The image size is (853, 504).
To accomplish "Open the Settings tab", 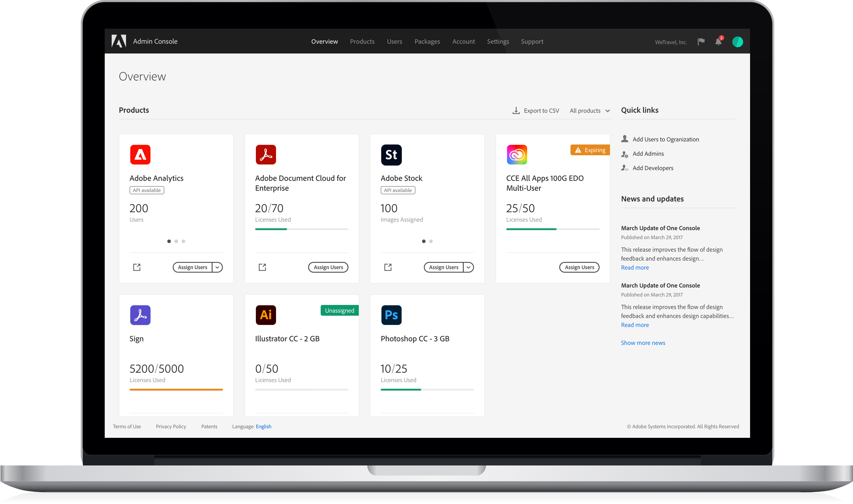I will point(498,41).
